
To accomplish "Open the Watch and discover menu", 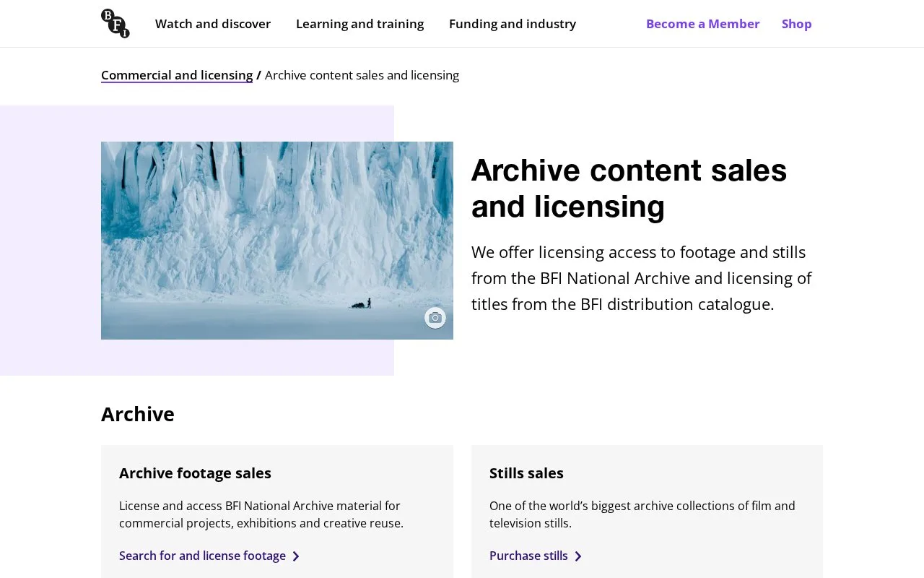I will pos(213,24).
